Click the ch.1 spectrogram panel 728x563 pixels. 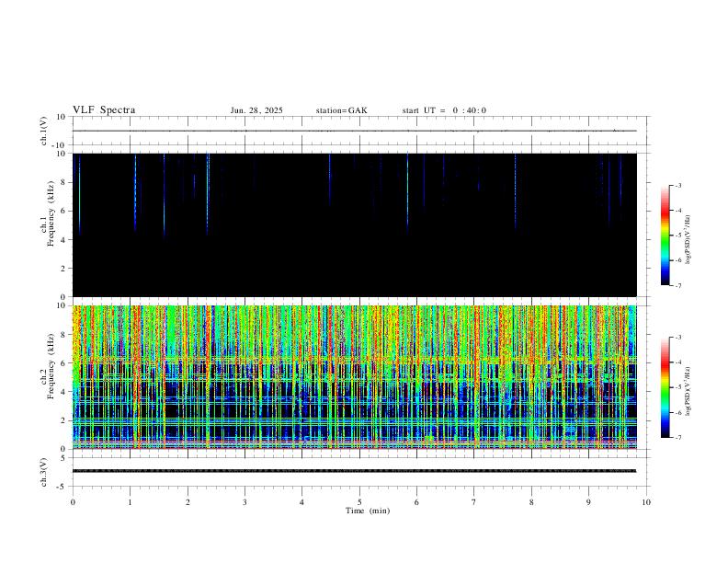click(x=355, y=224)
